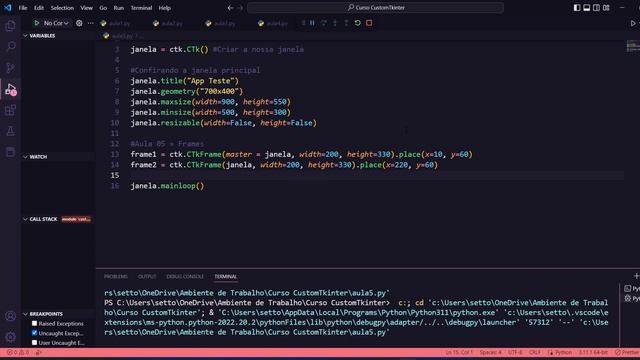640x360 pixels.
Task: Switch to the PROBLEMS panel tab
Action: [x=116, y=277]
